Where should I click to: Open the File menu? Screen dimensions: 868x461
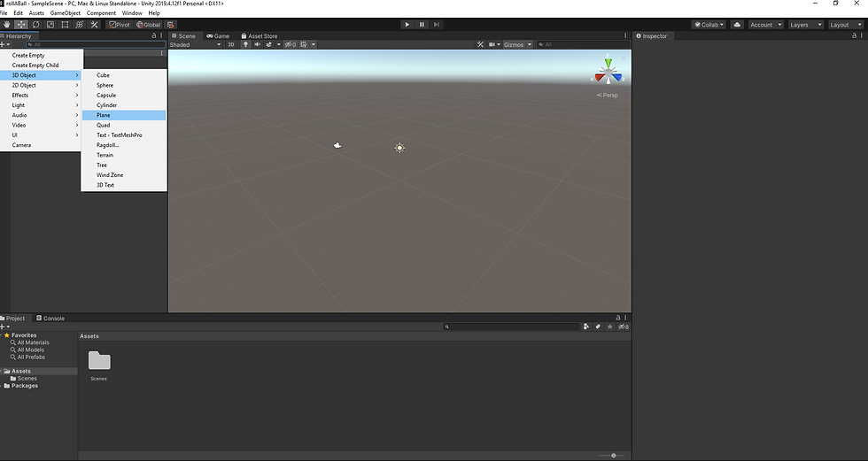(4, 12)
